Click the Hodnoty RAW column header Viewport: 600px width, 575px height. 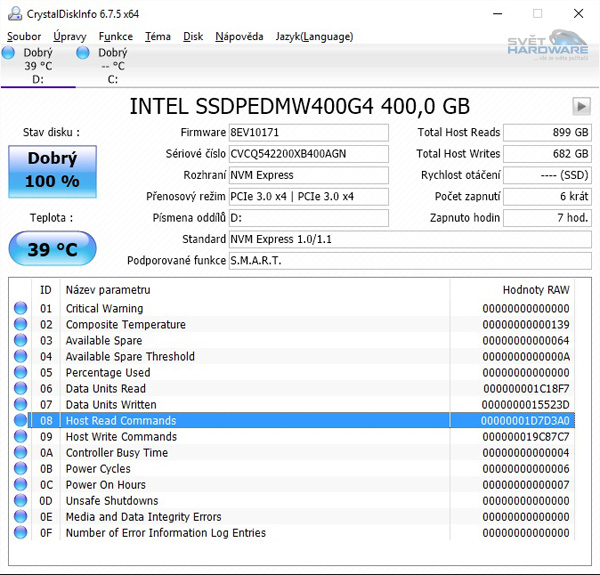pos(512,290)
